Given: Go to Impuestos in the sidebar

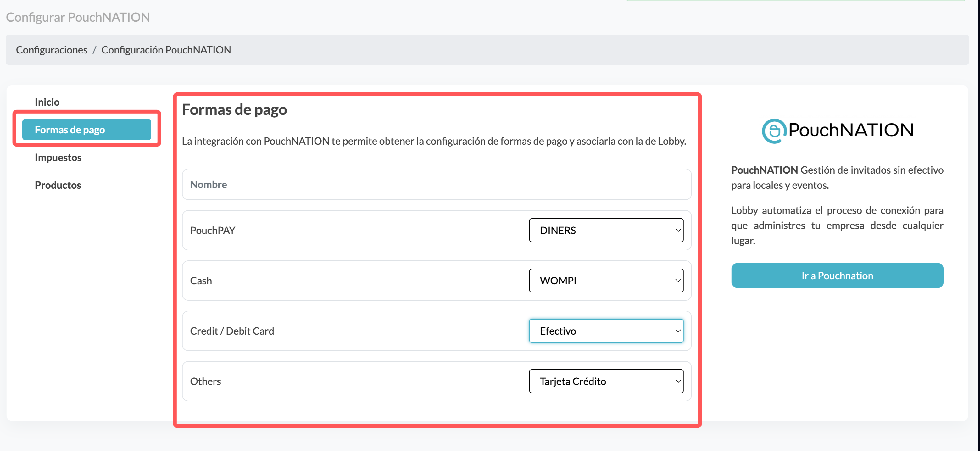Looking at the screenshot, I should pyautogui.click(x=58, y=157).
